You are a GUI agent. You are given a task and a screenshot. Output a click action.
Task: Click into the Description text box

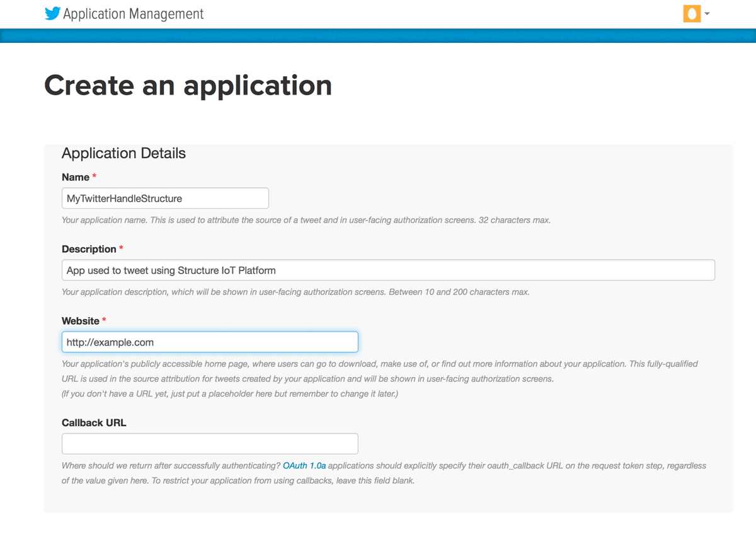[x=388, y=270]
